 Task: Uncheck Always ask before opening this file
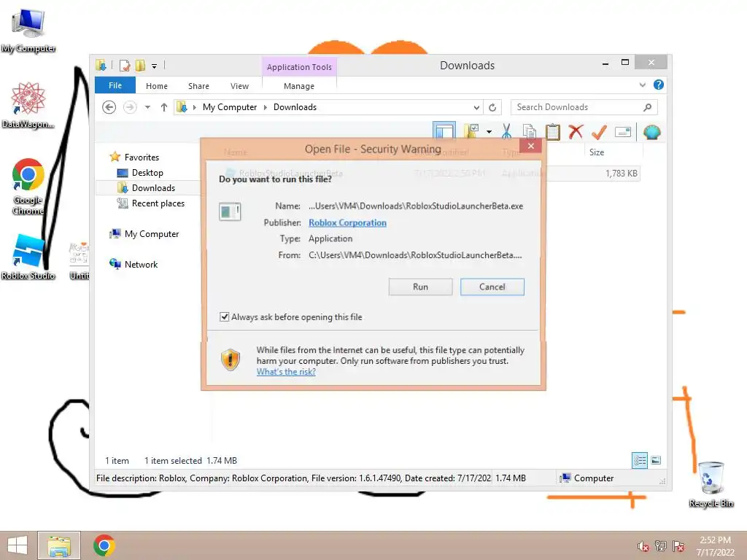[225, 316]
